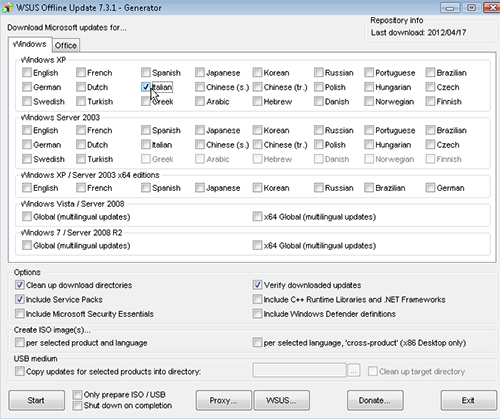Click the Donate button
Screen dimensions: 500x419
point(375,400)
